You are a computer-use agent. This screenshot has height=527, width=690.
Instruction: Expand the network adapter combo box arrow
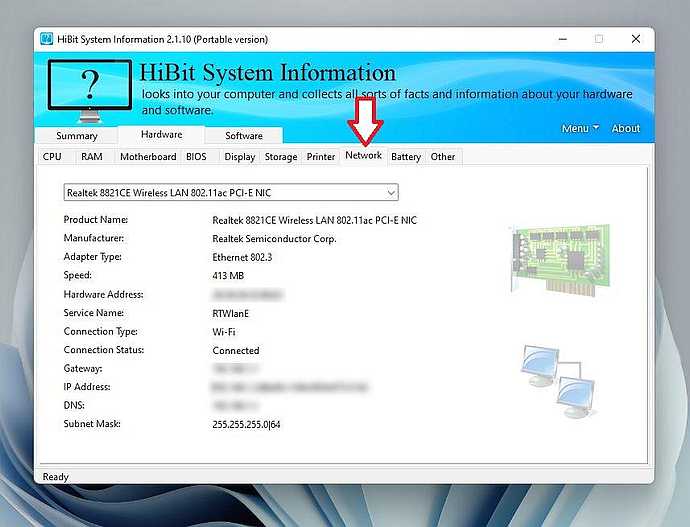click(x=391, y=193)
